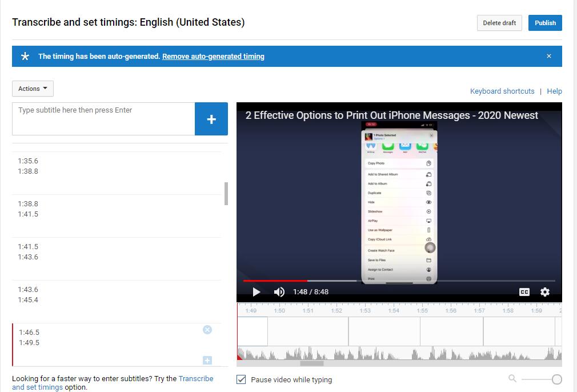Follow the Transcribe and set timings link
Viewport: 577px width, 392px height.
click(113, 383)
